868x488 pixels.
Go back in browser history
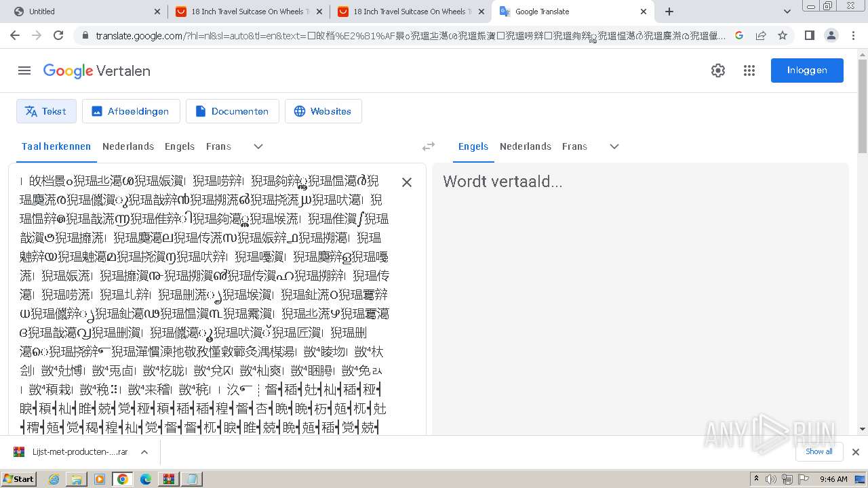15,35
